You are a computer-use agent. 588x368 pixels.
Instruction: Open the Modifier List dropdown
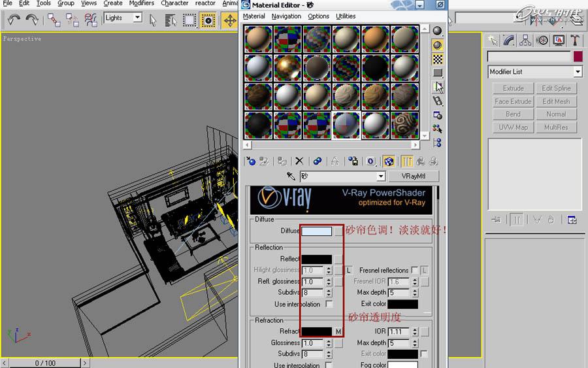pos(578,71)
